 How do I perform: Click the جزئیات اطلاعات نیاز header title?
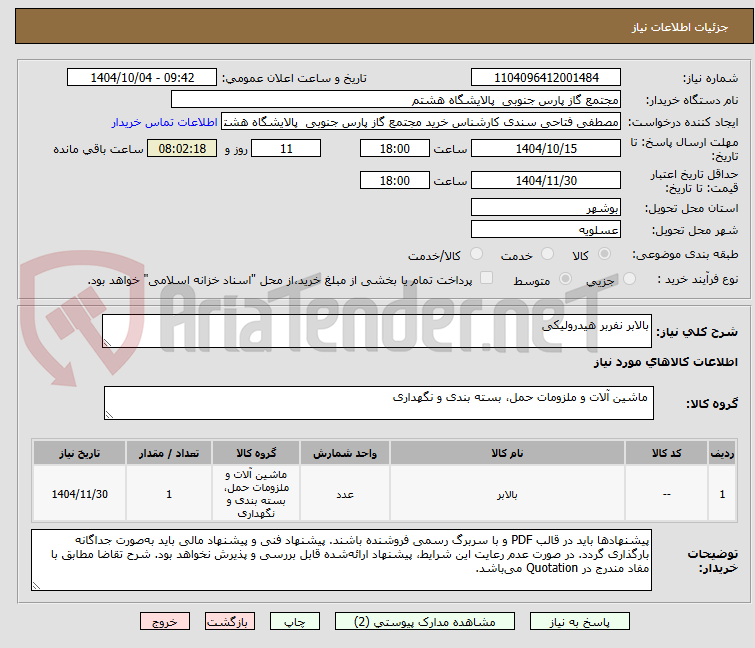(679, 27)
